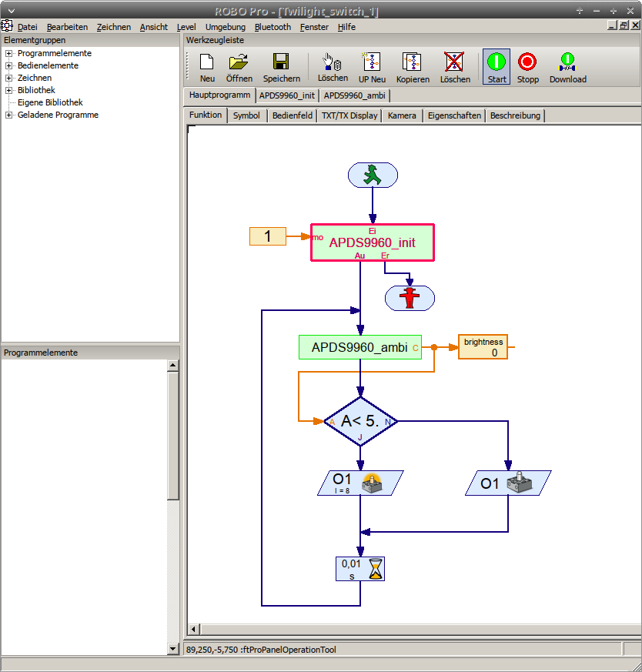This screenshot has height=672, width=642.
Task: Open the TXT/TX Display tab
Action: [349, 115]
